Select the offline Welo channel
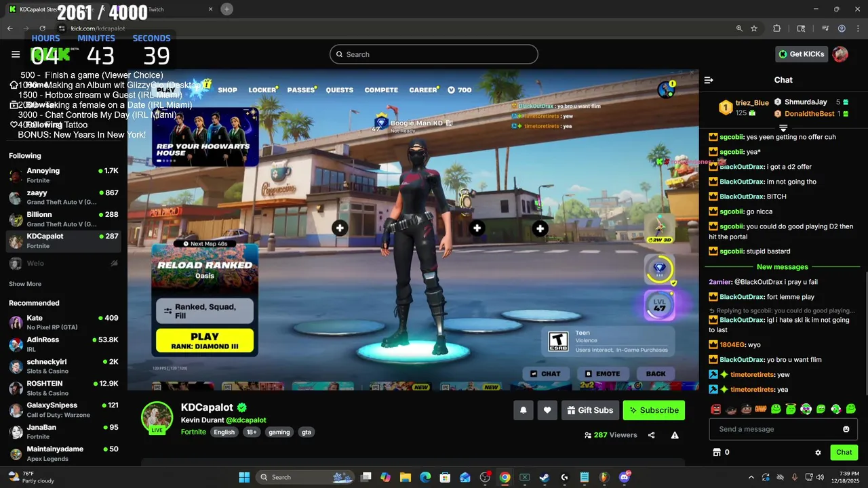This screenshot has height=488, width=868. pyautogui.click(x=64, y=263)
